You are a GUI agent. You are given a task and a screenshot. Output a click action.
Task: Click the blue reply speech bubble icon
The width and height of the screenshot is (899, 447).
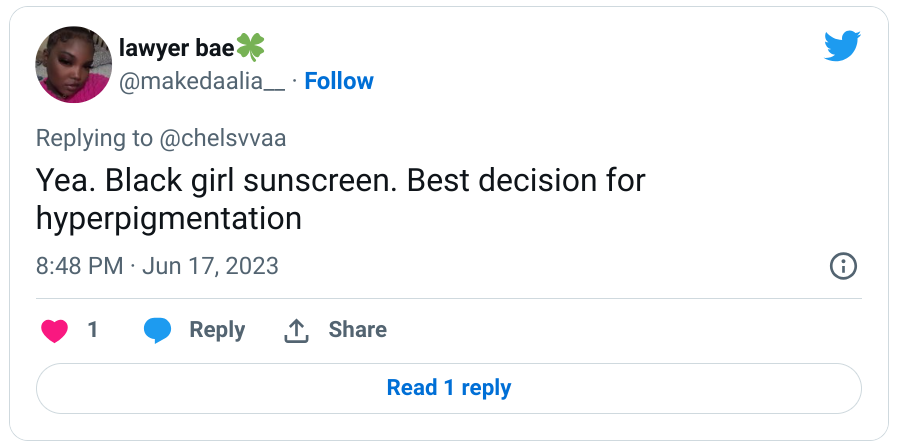pyautogui.click(x=157, y=330)
